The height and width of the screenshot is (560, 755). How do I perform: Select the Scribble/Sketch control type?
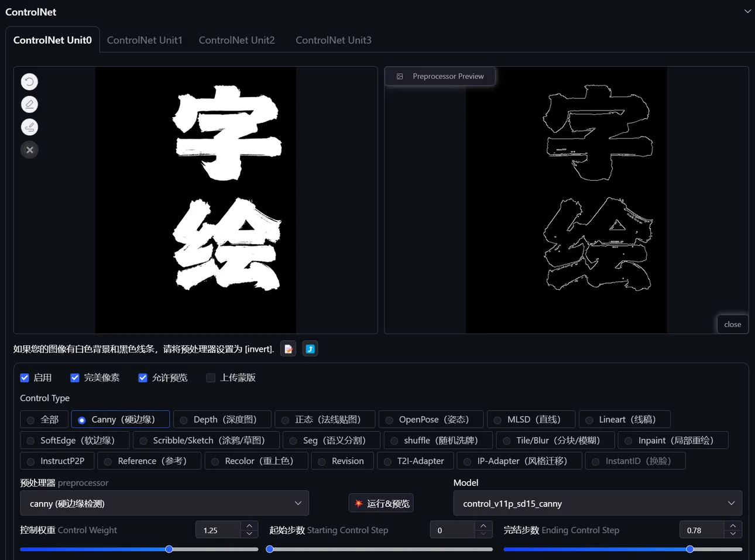tap(206, 441)
